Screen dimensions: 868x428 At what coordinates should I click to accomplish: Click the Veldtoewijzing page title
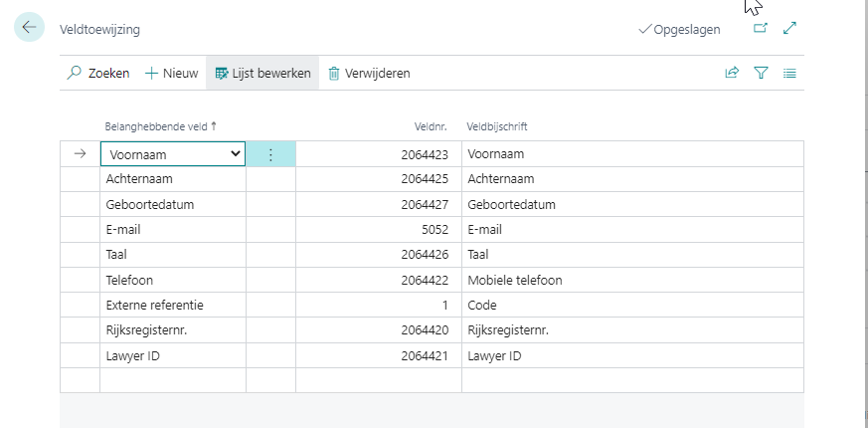99,30
